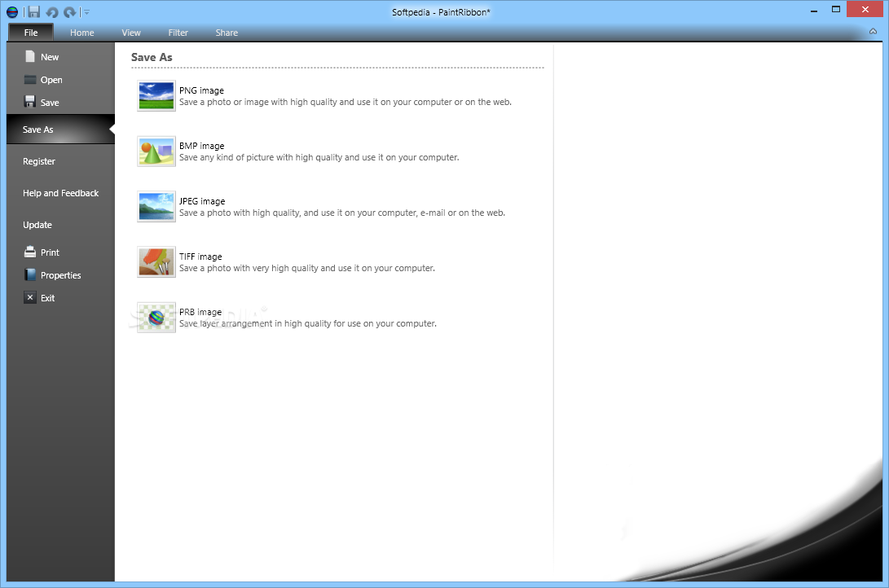The width and height of the screenshot is (889, 588).
Task: Switch to the Filter tab
Action: click(178, 33)
